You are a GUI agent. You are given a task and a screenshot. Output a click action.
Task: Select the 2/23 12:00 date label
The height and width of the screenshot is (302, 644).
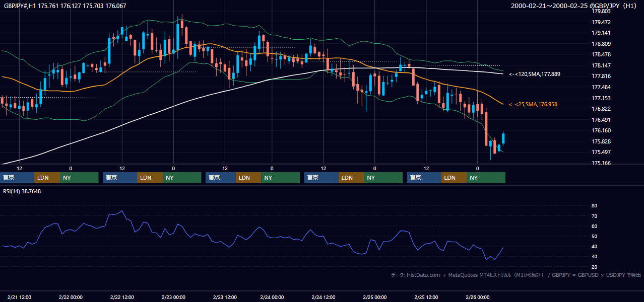point(225,297)
